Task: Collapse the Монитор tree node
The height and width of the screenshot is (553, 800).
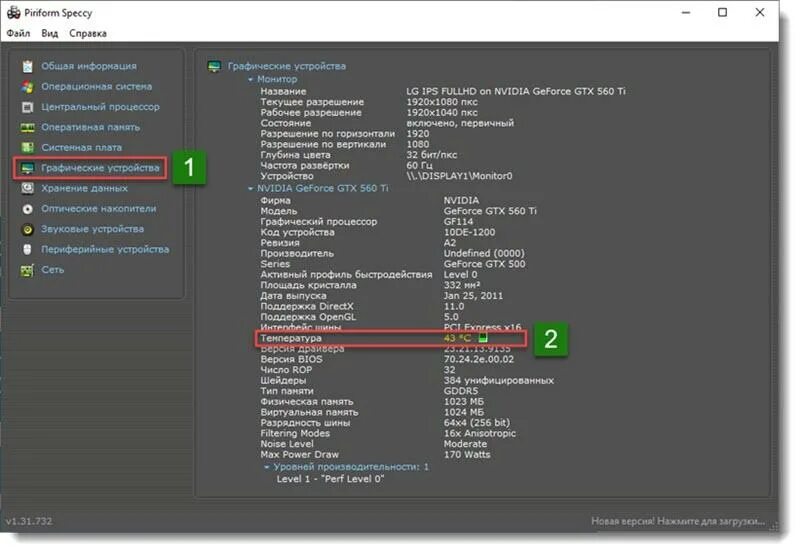Action: tap(251, 80)
